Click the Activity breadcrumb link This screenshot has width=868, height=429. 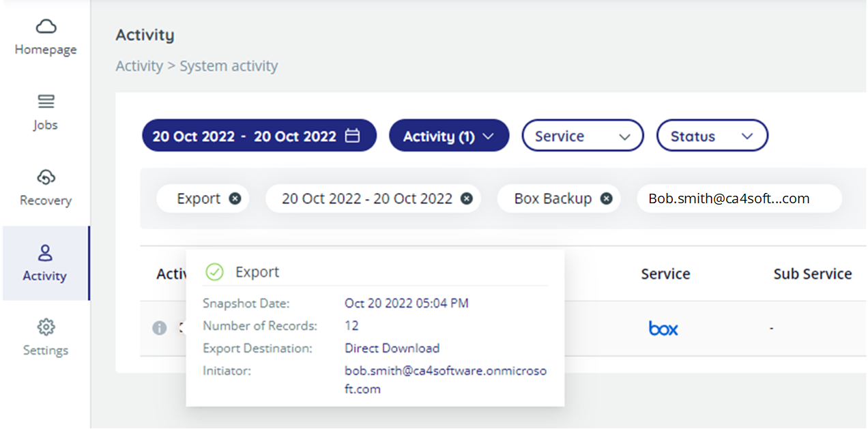[x=139, y=66]
